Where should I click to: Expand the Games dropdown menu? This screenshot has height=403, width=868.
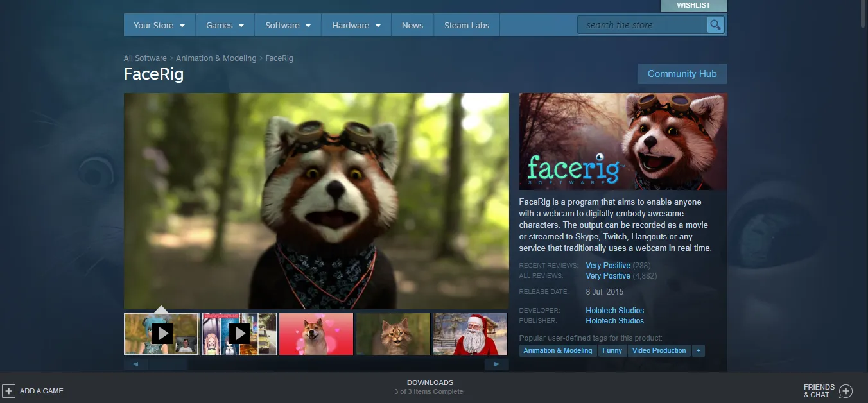pyautogui.click(x=225, y=26)
